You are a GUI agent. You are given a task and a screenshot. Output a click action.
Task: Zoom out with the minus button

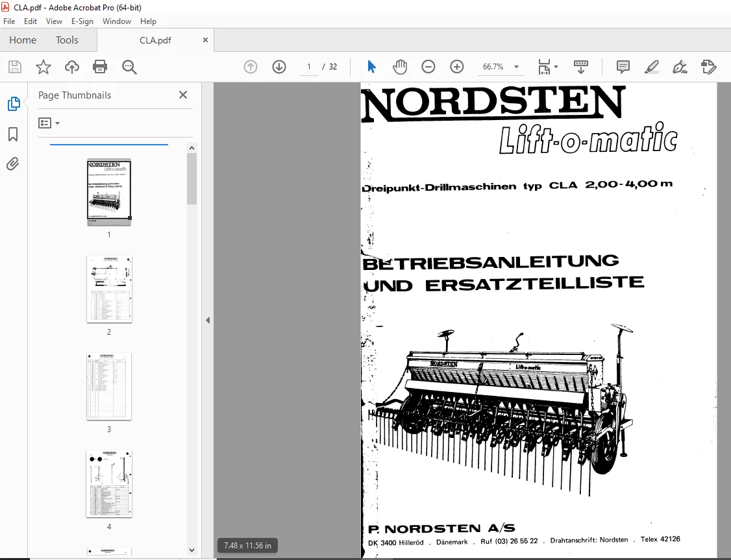[x=428, y=67]
